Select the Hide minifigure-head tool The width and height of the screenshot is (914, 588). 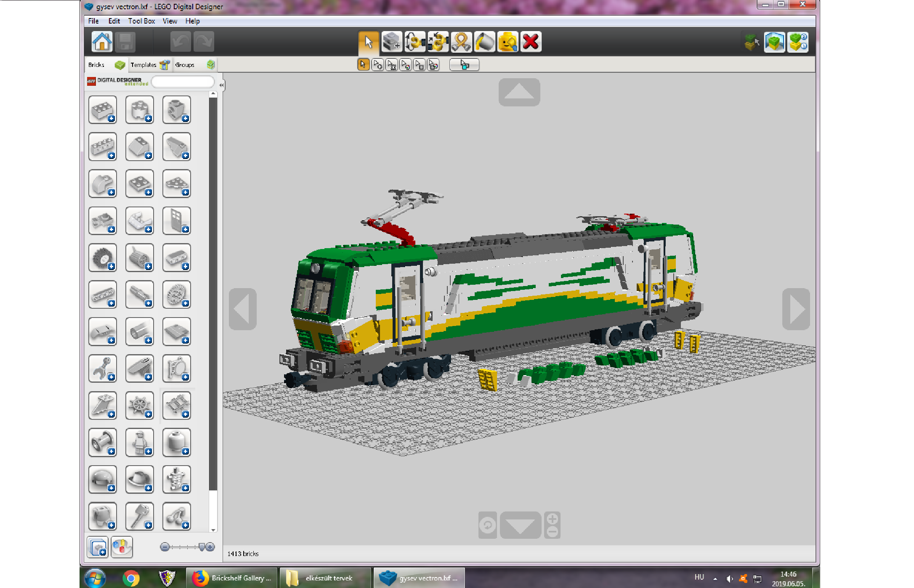pos(507,42)
